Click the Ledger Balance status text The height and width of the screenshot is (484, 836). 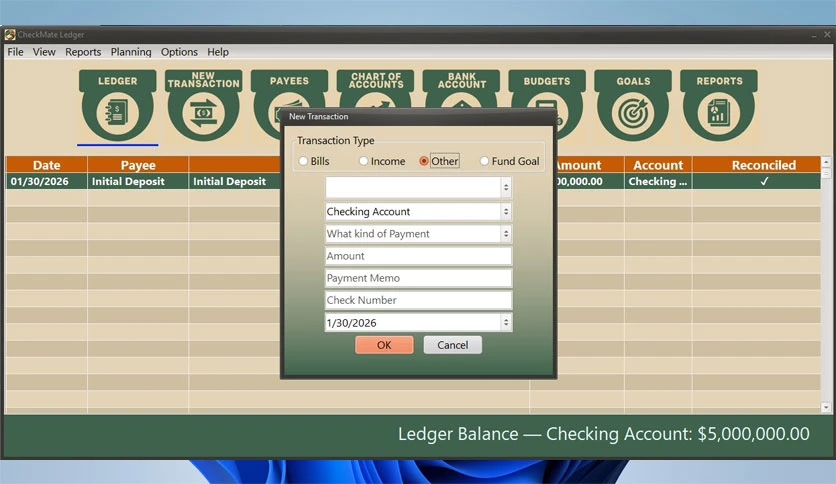tap(604, 434)
